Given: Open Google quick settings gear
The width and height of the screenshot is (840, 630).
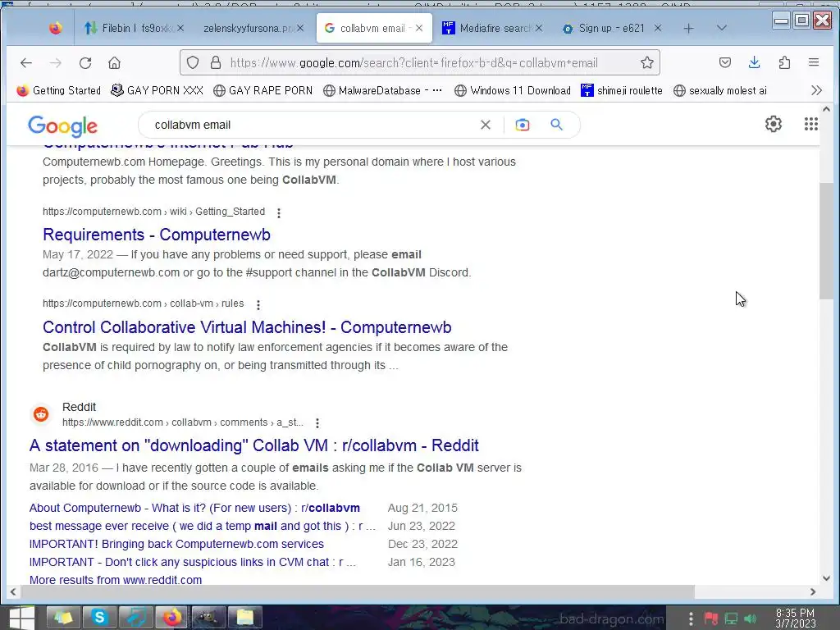Looking at the screenshot, I should point(773,125).
